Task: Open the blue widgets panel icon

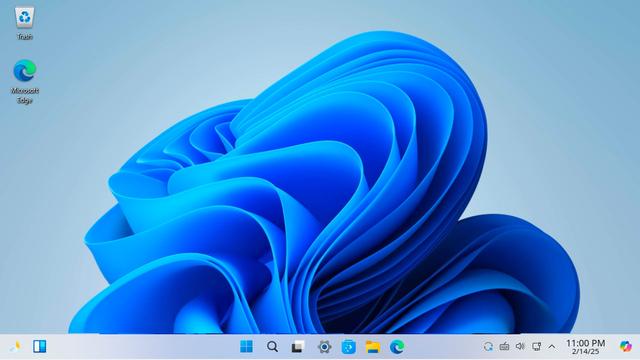Action: [40, 347]
